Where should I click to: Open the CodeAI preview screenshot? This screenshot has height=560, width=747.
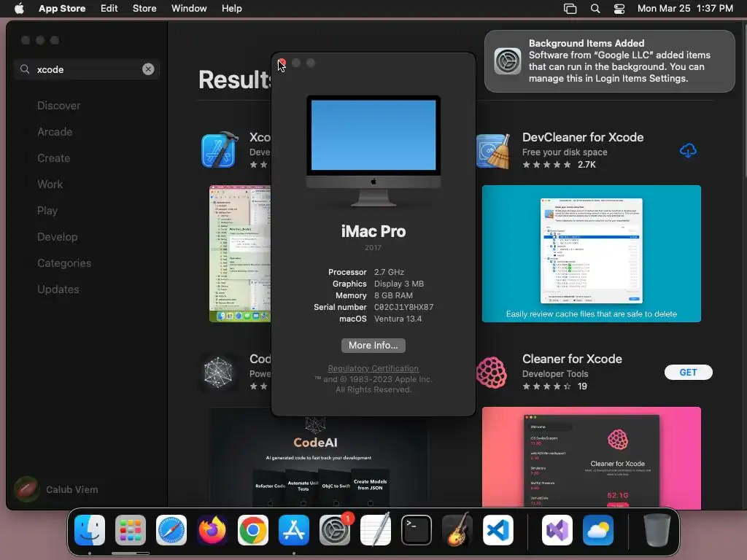pos(318,461)
